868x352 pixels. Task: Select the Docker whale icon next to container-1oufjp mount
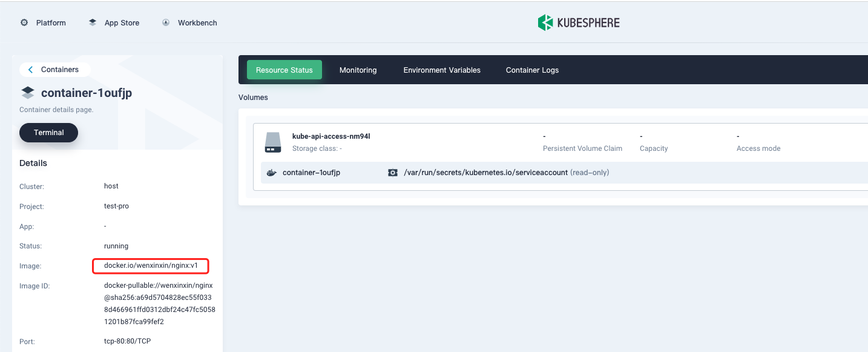[271, 172]
